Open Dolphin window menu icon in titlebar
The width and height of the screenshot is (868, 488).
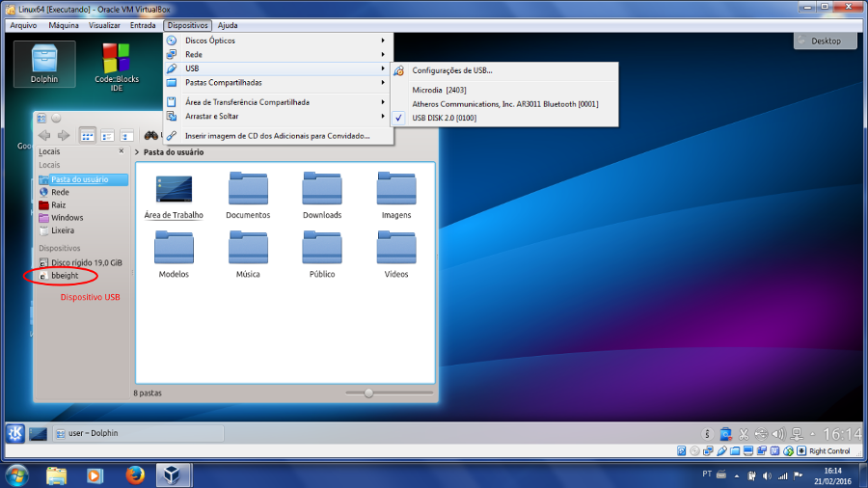pos(41,118)
